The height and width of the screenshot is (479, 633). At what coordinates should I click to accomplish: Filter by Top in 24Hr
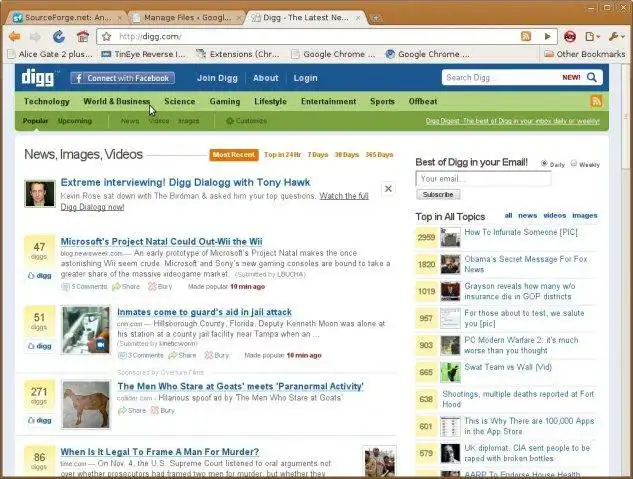pos(283,155)
